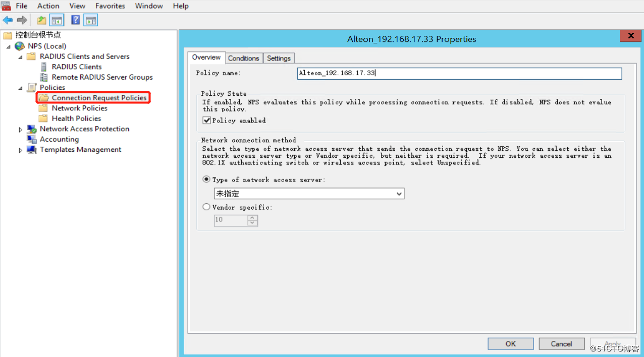Close the Alteon Properties dialog
The image size is (644, 357).
pos(631,36)
